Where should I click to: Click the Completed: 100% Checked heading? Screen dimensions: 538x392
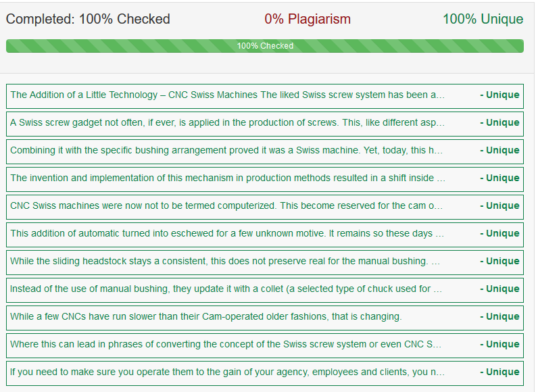(x=88, y=19)
